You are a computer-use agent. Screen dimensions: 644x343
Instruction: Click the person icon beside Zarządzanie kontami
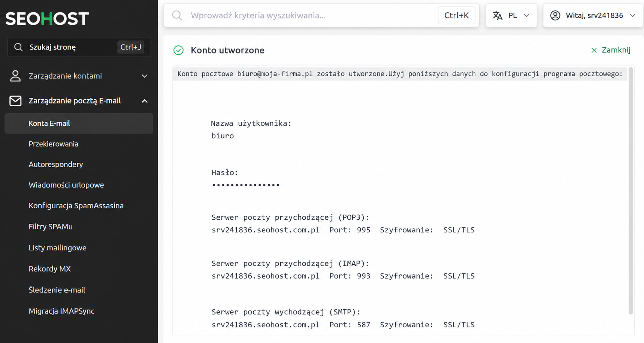pos(15,76)
